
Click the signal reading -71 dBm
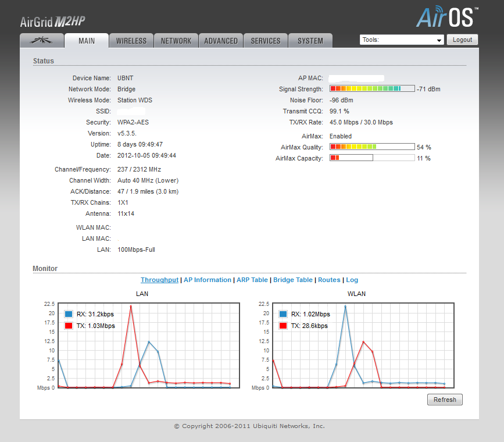tap(429, 89)
